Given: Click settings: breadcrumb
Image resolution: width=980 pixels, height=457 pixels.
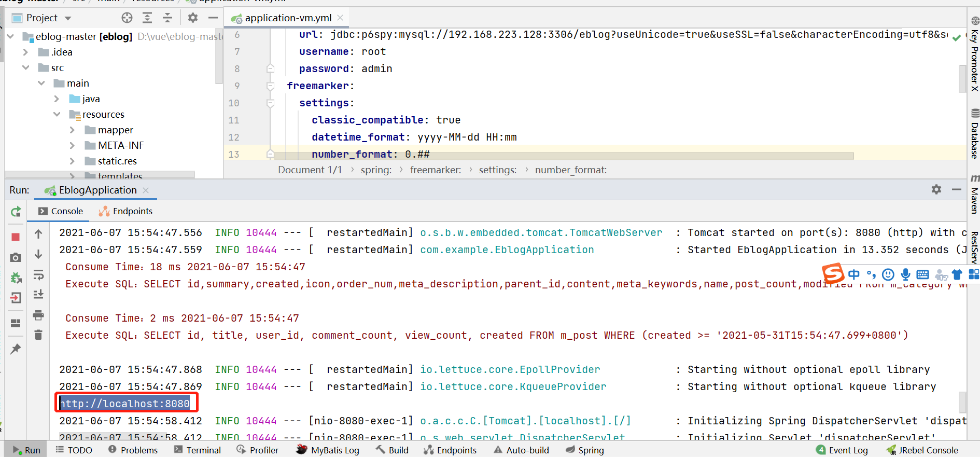Looking at the screenshot, I should [x=498, y=170].
